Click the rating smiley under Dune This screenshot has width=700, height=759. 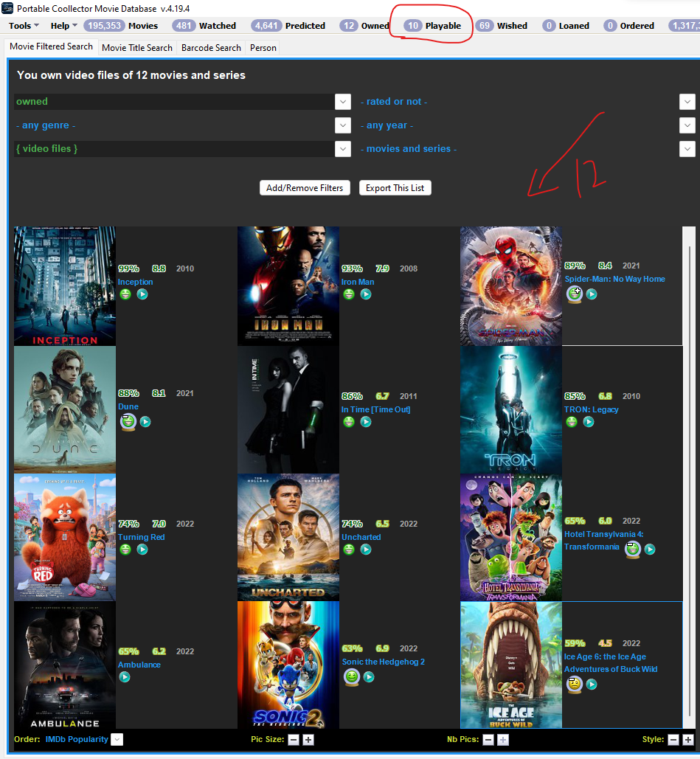(x=128, y=422)
